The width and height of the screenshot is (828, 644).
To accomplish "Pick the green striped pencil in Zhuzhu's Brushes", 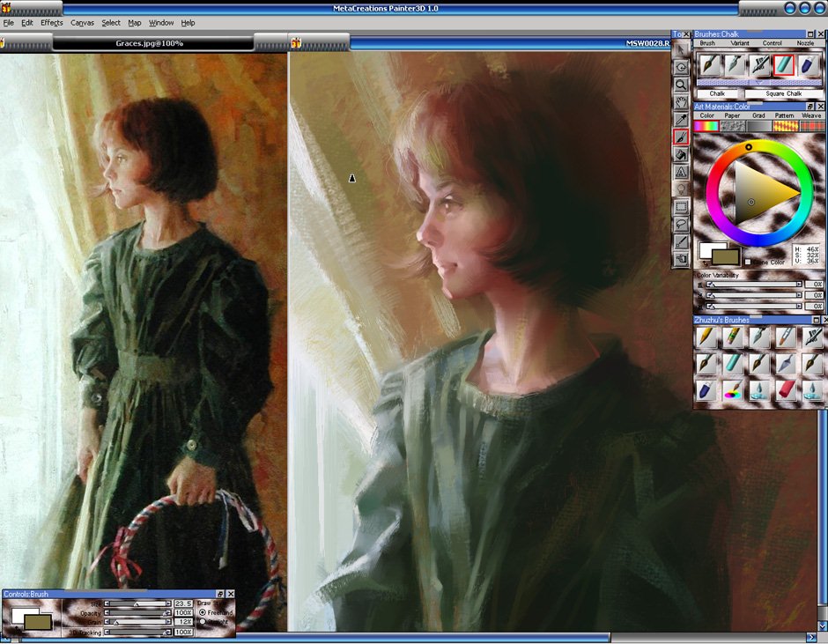I will (732, 337).
